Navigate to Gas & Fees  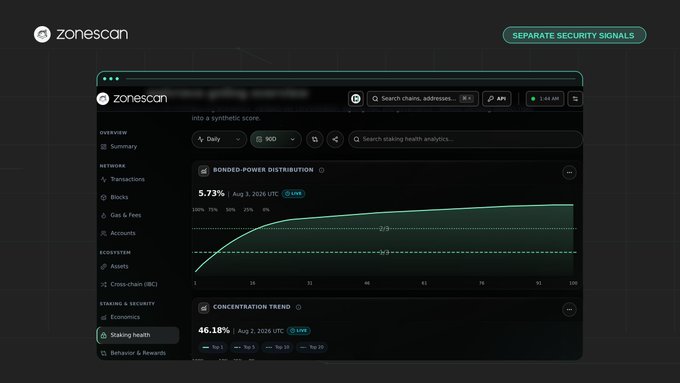coord(138,215)
